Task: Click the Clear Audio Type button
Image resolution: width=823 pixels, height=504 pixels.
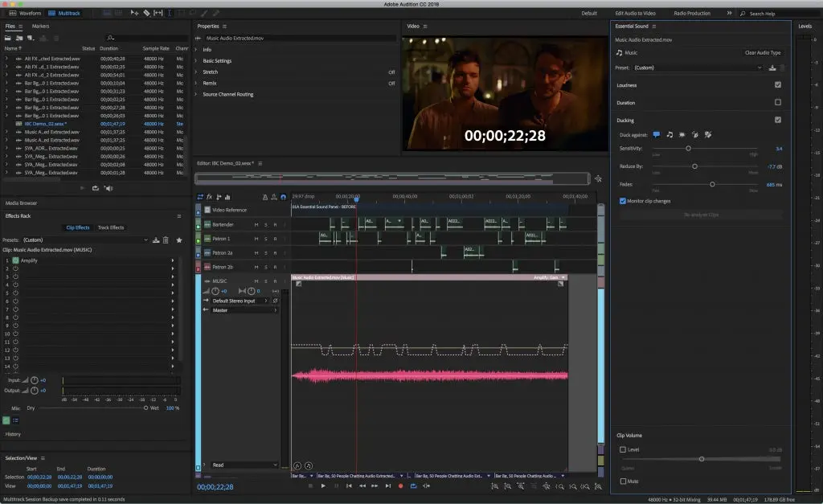Action: pos(761,52)
